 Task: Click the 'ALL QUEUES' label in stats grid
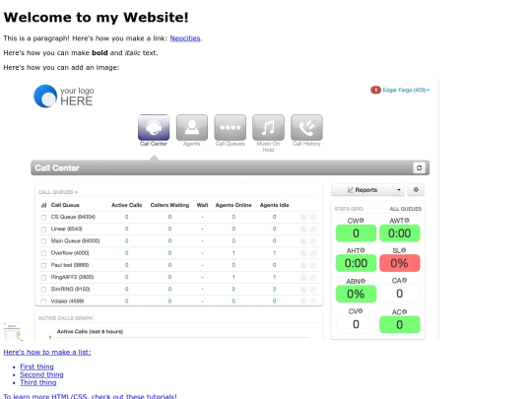coord(406,209)
